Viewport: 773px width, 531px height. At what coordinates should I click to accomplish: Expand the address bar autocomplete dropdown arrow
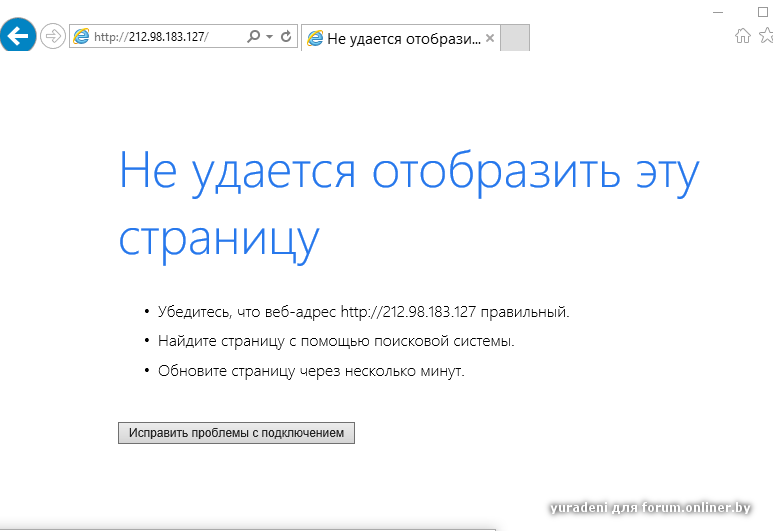point(269,37)
